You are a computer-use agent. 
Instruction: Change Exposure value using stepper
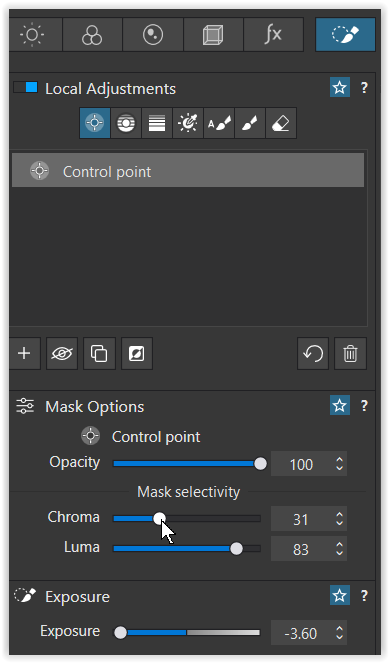coord(339,633)
